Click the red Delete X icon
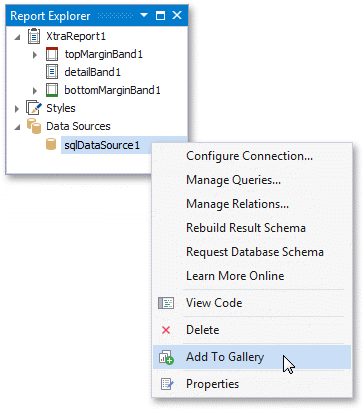Image resolution: width=364 pixels, height=410 pixels. click(x=166, y=330)
